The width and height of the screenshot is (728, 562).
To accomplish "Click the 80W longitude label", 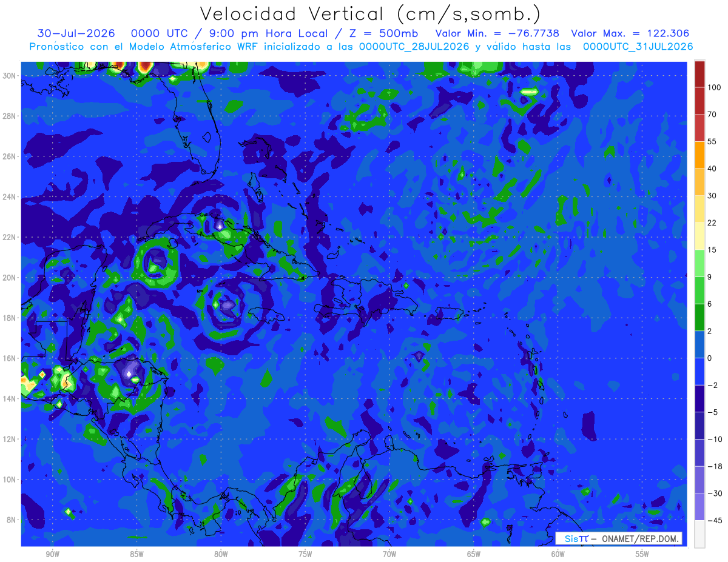I will tap(221, 554).
